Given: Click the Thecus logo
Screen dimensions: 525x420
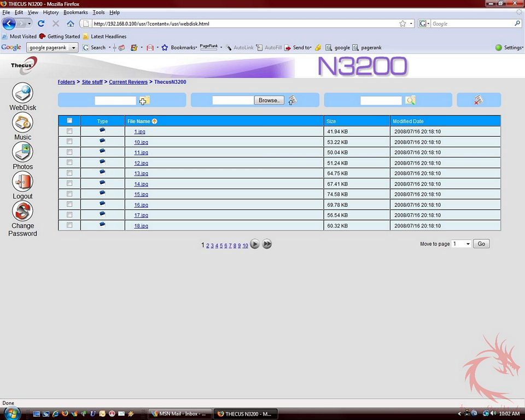Looking at the screenshot, I should (x=23, y=65).
